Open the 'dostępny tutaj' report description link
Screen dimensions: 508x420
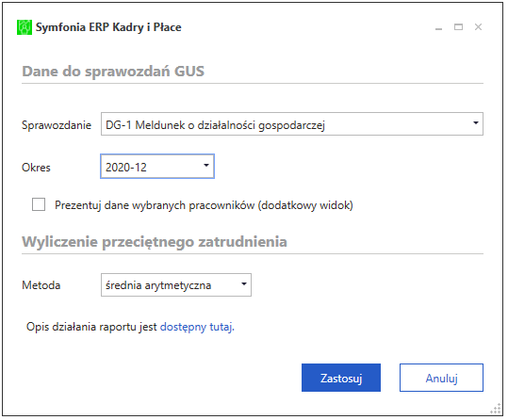point(197,327)
